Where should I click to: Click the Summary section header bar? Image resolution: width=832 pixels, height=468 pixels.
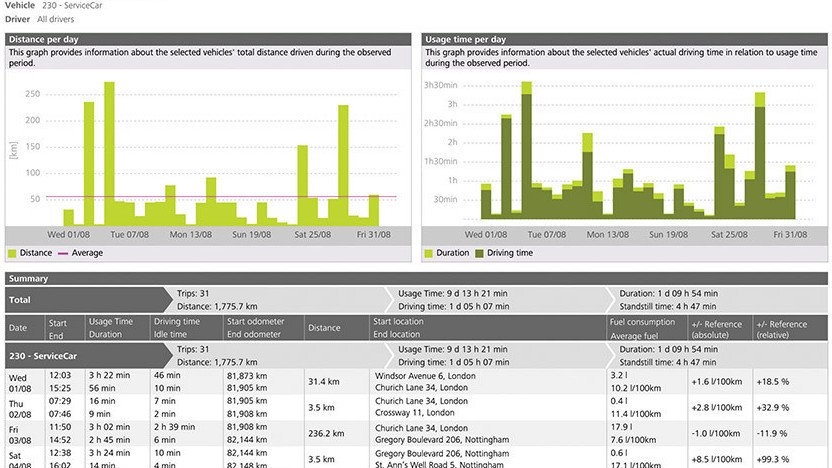(32, 279)
